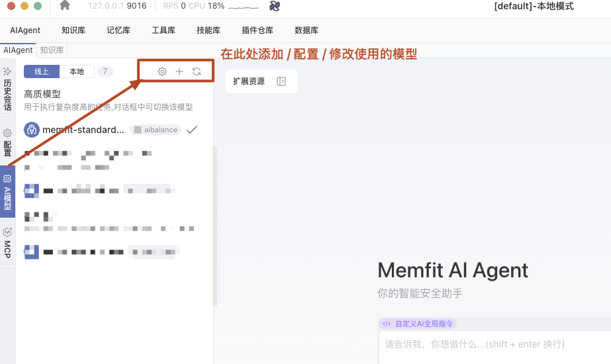Open the 数据库 menu item
The image size is (611, 364).
306,30
